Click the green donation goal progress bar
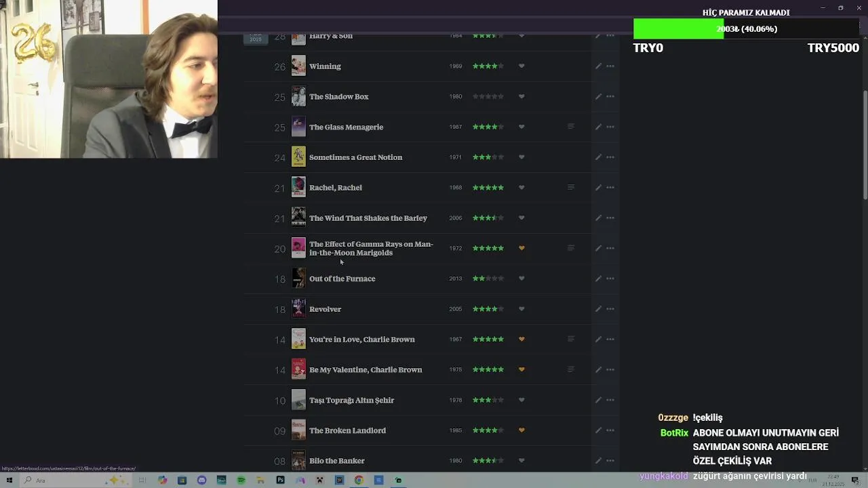Image resolution: width=868 pixels, height=488 pixels. (x=678, y=28)
